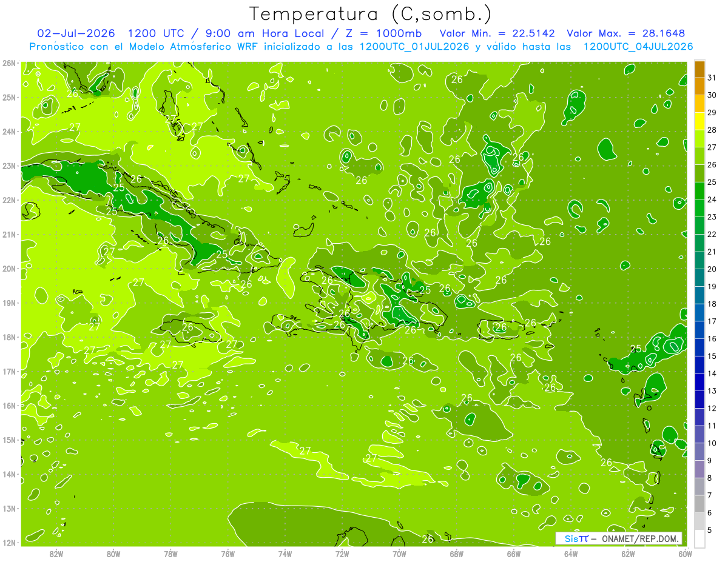728x562 pixels.
Task: Click the '18N' latitude axis label
Action: click(8, 337)
